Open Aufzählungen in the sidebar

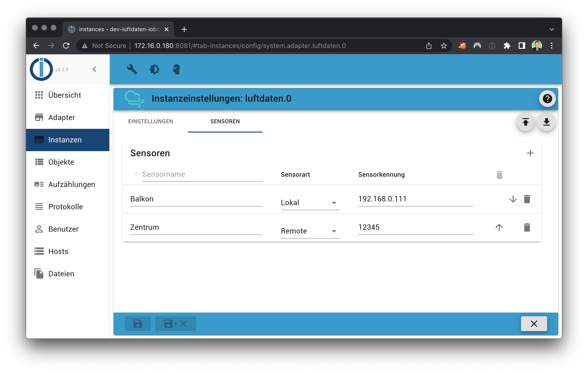(68, 184)
